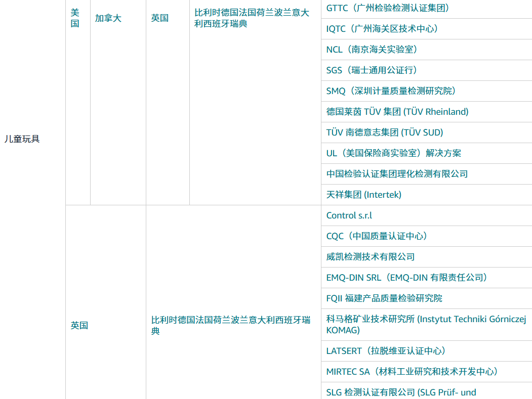Image resolution: width=532 pixels, height=399 pixels.
Task: Open the SGS (瑞士通用公证行) link
Action: pos(372,70)
